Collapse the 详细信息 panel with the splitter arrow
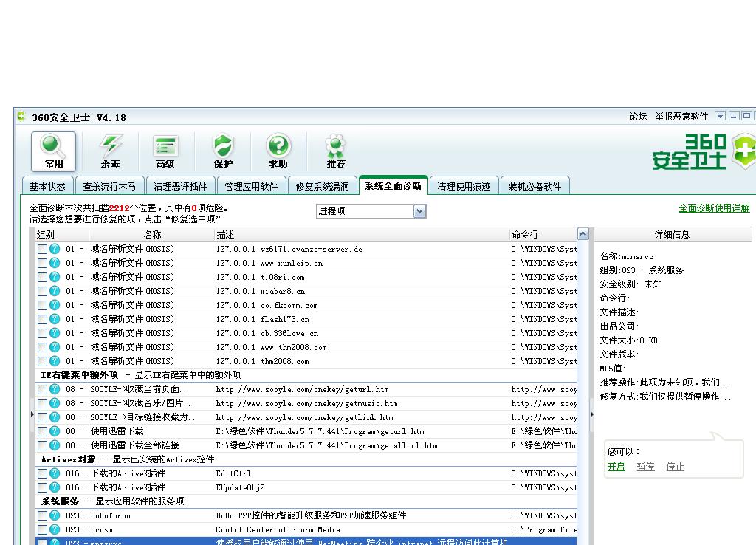The width and height of the screenshot is (756, 545). [x=591, y=414]
